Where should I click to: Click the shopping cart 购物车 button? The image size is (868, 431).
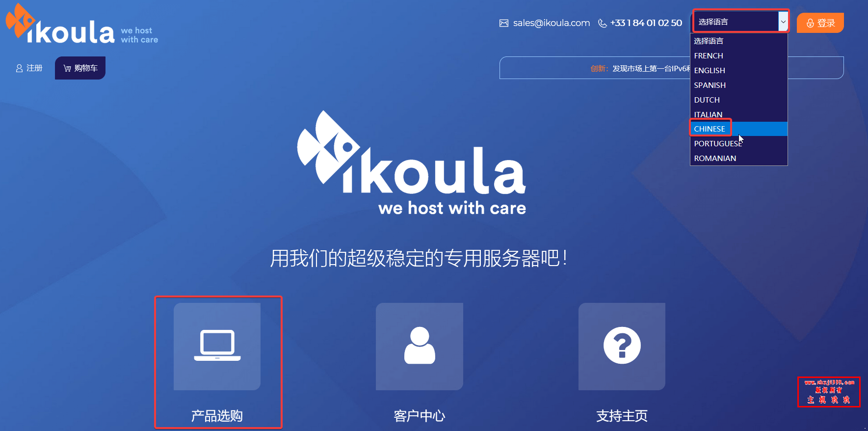pos(80,68)
